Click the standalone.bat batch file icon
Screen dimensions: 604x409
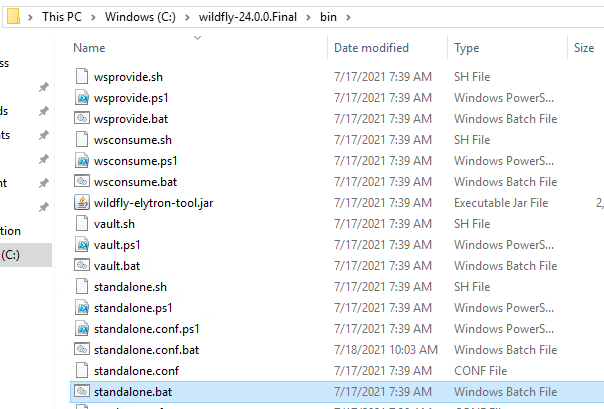82,391
